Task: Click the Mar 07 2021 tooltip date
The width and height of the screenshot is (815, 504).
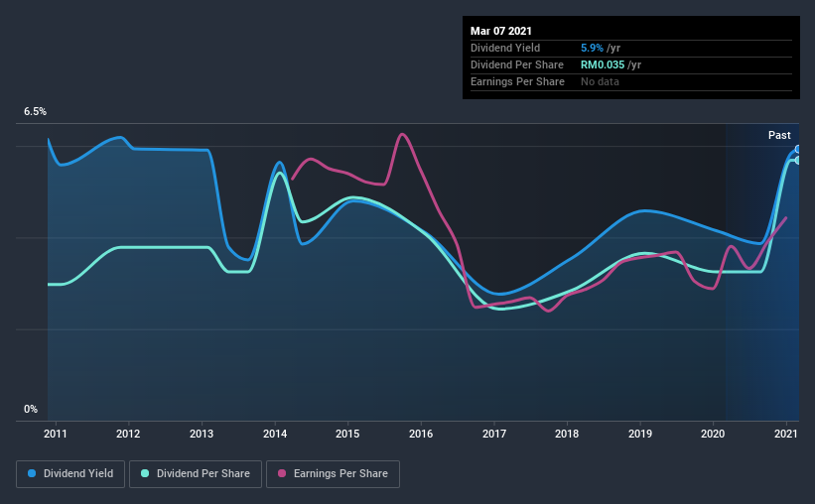Action: 501,31
